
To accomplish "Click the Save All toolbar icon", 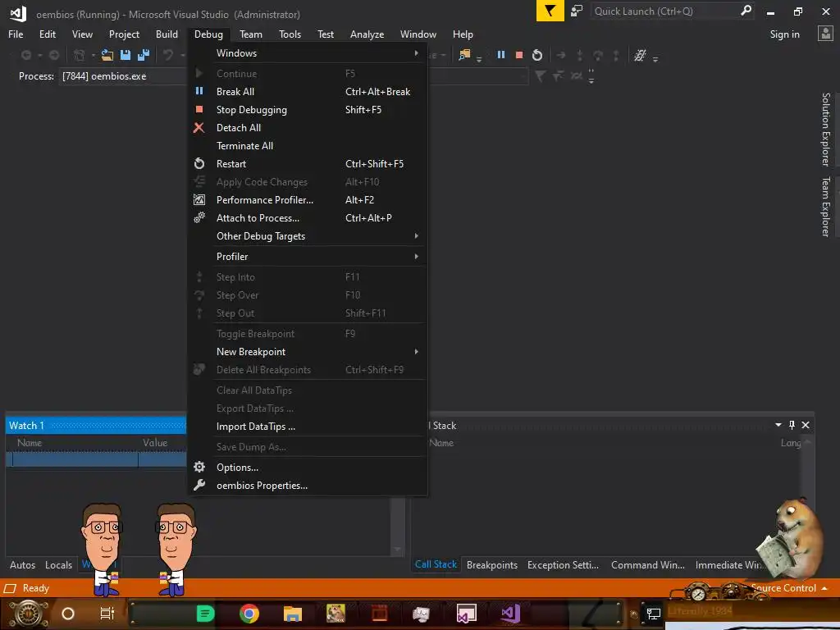I will point(144,55).
